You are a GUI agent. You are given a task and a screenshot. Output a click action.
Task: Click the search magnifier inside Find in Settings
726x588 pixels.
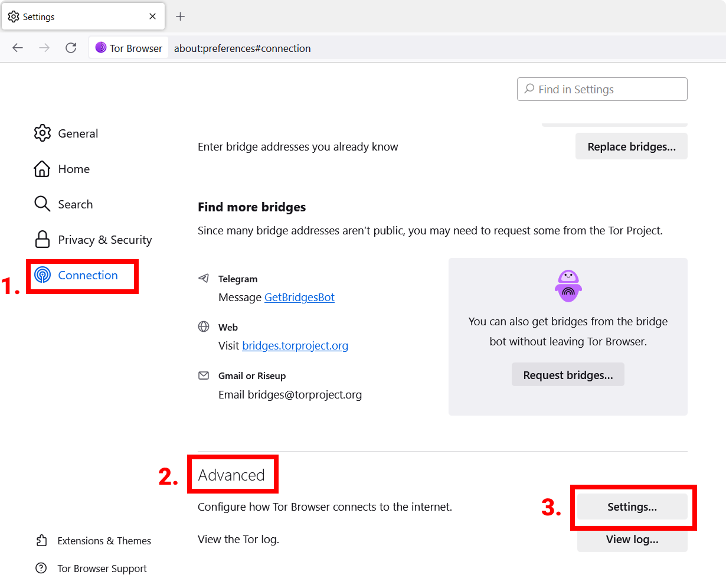point(529,89)
